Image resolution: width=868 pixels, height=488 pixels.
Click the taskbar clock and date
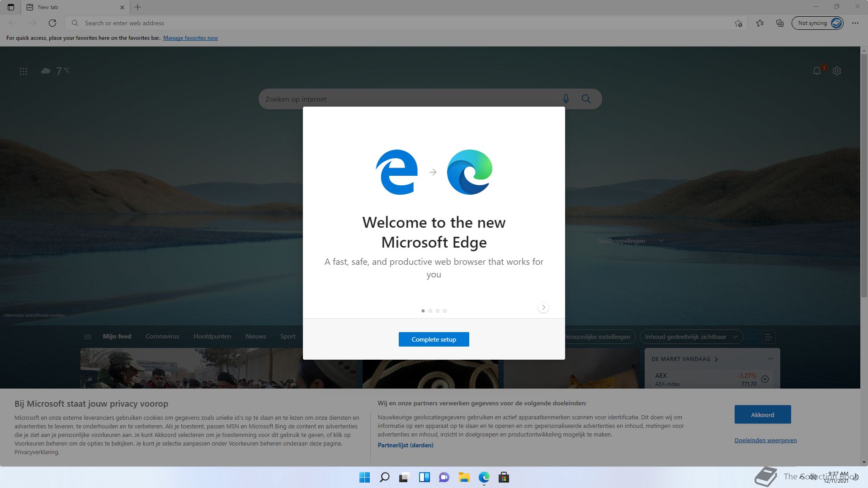pyautogui.click(x=836, y=477)
